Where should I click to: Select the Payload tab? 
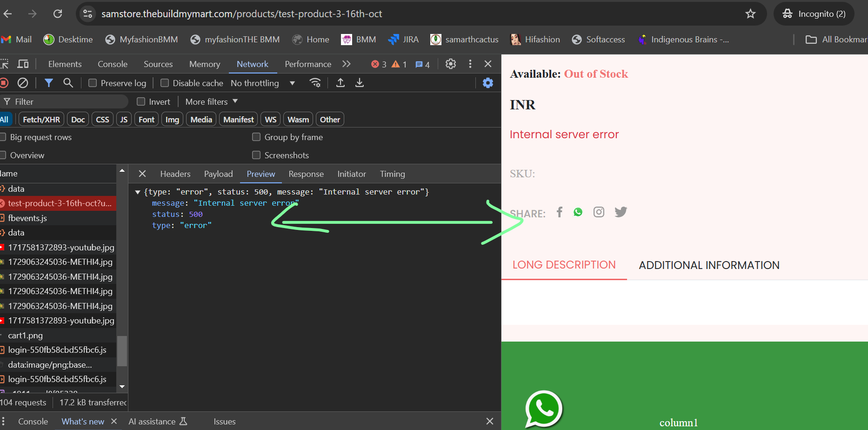pos(218,174)
